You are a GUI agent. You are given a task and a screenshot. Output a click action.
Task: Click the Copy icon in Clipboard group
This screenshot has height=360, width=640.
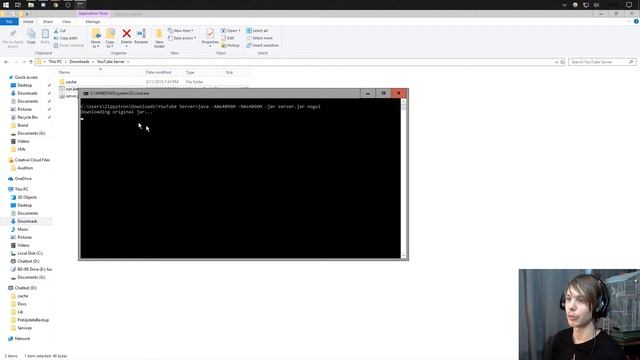point(31,34)
